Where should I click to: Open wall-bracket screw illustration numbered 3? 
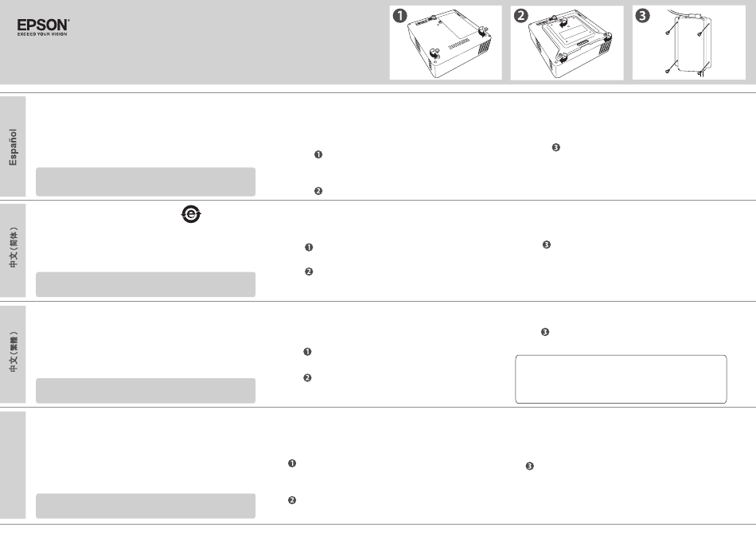point(688,42)
